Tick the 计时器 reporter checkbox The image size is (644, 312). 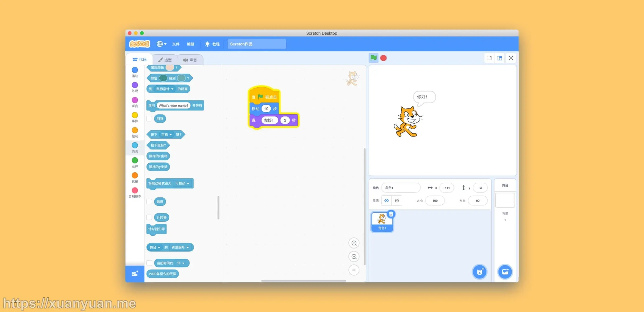pyautogui.click(x=149, y=218)
